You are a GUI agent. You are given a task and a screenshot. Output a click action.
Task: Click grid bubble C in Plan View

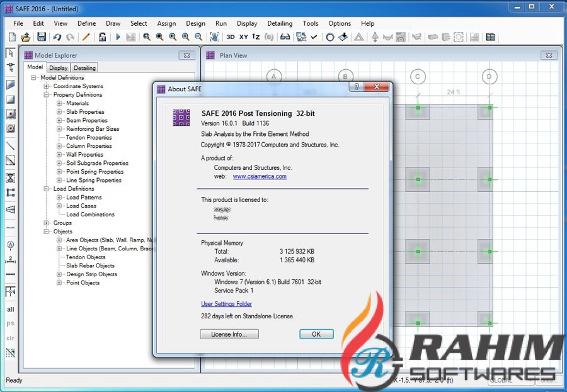coord(418,77)
